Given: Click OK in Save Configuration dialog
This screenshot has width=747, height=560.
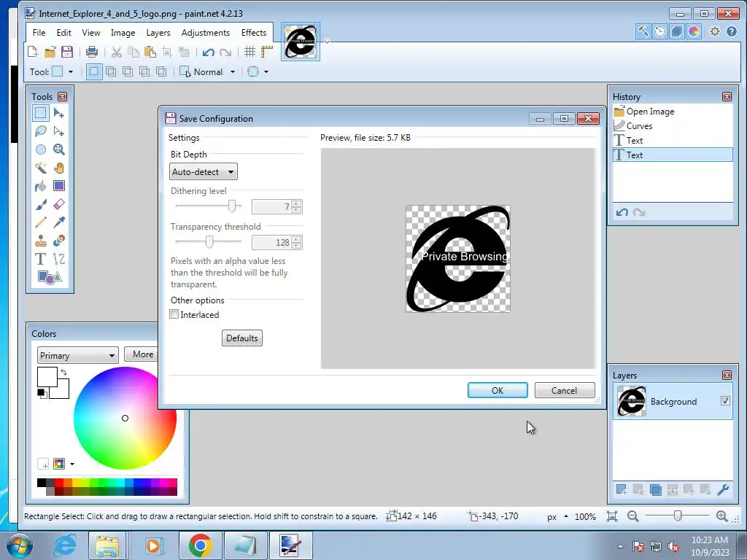Looking at the screenshot, I should 498,390.
